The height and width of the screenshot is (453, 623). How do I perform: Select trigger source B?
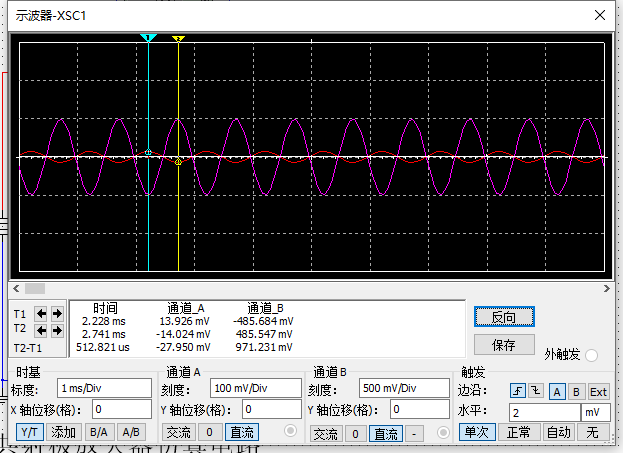[576, 392]
